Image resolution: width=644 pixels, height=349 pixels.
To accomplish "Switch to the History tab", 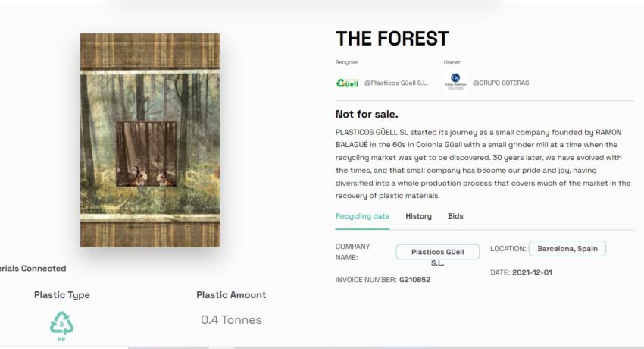I will coord(418,216).
